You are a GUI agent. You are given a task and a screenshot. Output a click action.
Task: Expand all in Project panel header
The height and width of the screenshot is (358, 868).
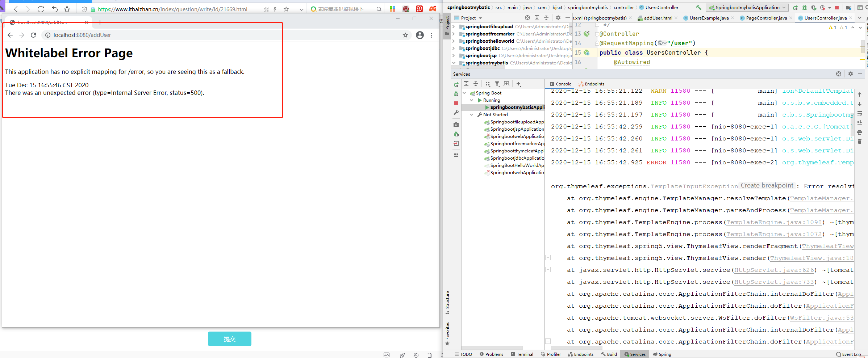537,18
